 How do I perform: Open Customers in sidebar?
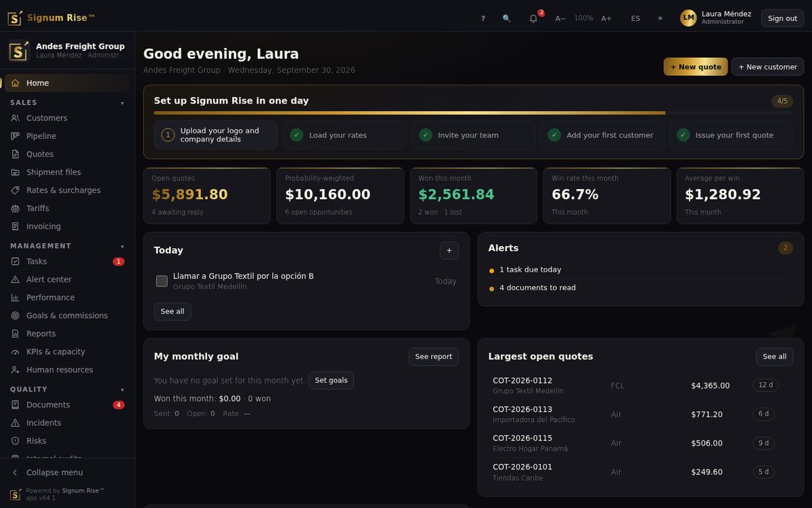click(x=67, y=118)
